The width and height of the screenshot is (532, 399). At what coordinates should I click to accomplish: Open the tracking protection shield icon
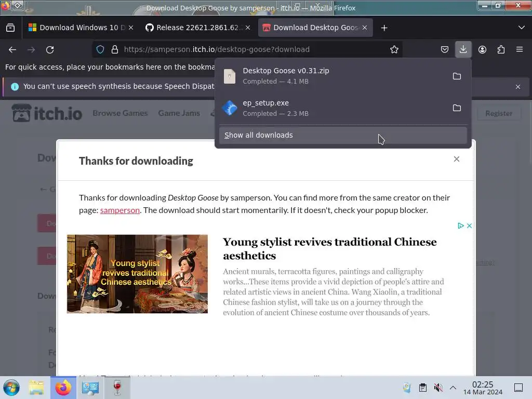(100, 49)
